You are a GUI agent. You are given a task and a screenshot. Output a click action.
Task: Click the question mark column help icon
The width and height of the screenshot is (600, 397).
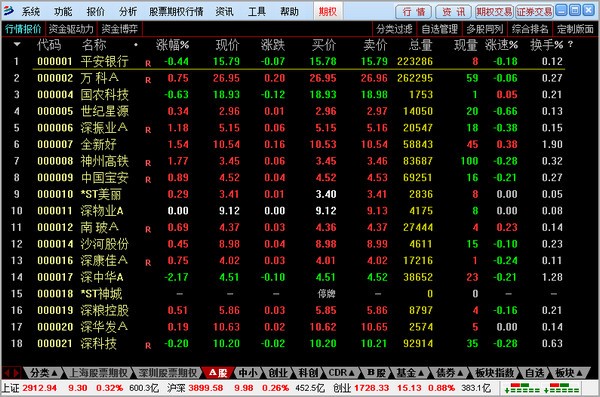click(571, 44)
